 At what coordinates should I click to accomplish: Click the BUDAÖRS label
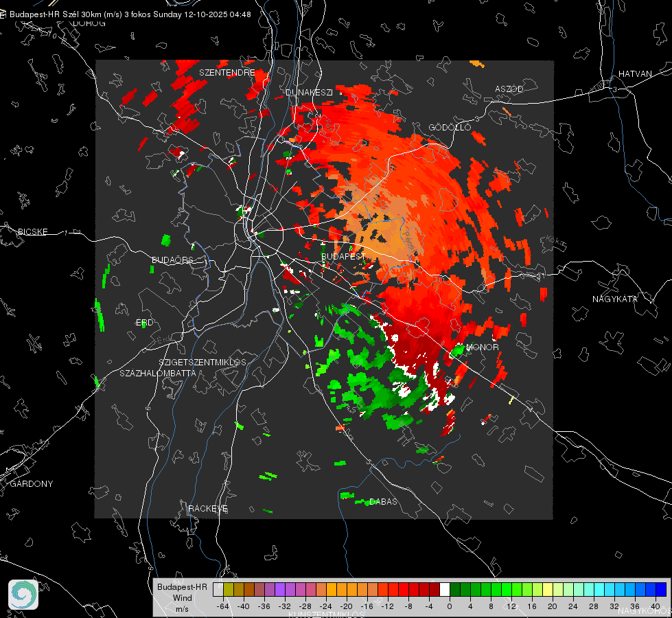pos(172,260)
